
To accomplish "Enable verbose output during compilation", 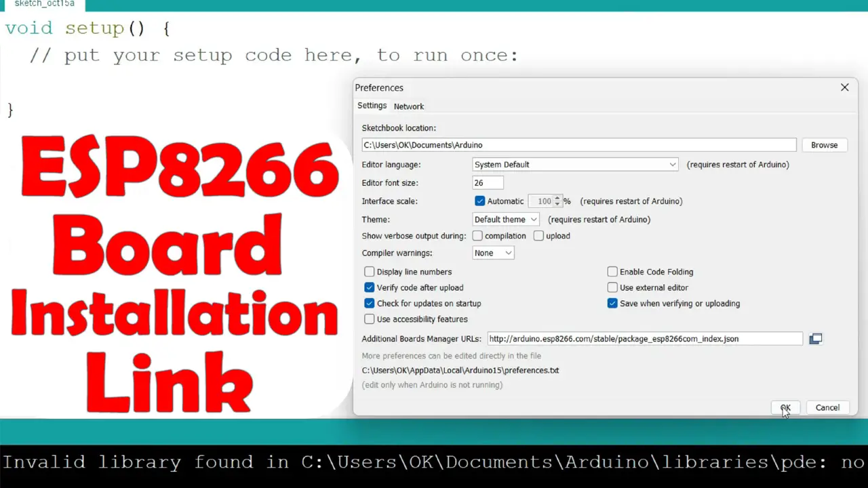I will [477, 236].
